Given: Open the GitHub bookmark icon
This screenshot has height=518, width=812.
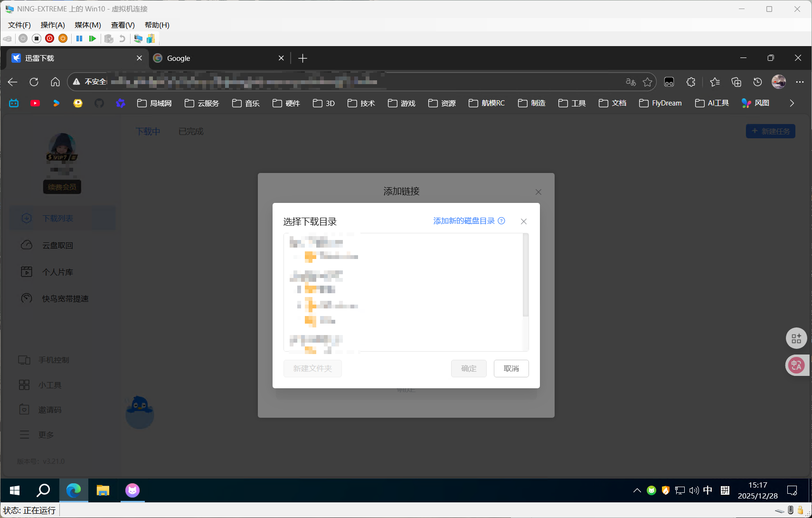Looking at the screenshot, I should pyautogui.click(x=99, y=103).
